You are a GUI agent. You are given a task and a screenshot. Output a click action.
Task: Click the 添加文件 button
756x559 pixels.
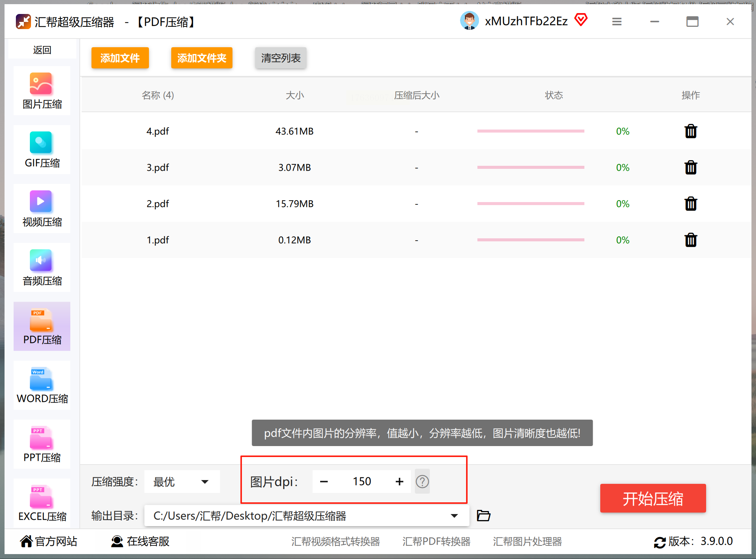pyautogui.click(x=120, y=58)
